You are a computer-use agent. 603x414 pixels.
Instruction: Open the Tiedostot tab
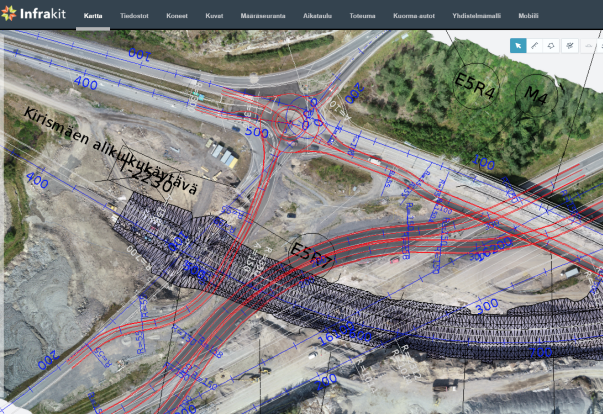pos(135,17)
